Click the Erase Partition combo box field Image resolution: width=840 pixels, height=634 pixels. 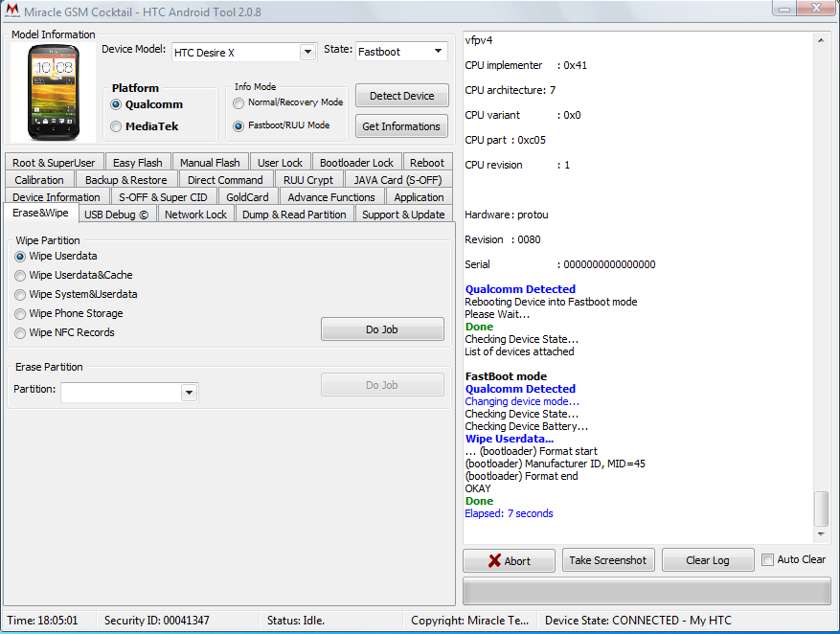(129, 393)
